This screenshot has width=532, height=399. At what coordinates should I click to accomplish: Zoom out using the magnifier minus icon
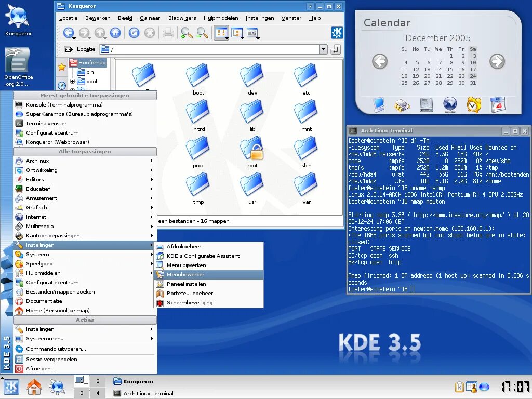click(x=202, y=33)
